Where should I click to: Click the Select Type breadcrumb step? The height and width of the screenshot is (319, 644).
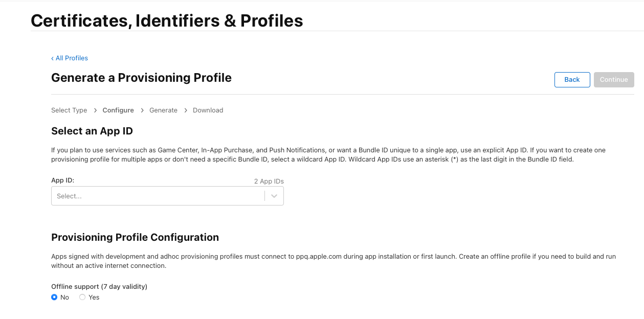tap(69, 110)
